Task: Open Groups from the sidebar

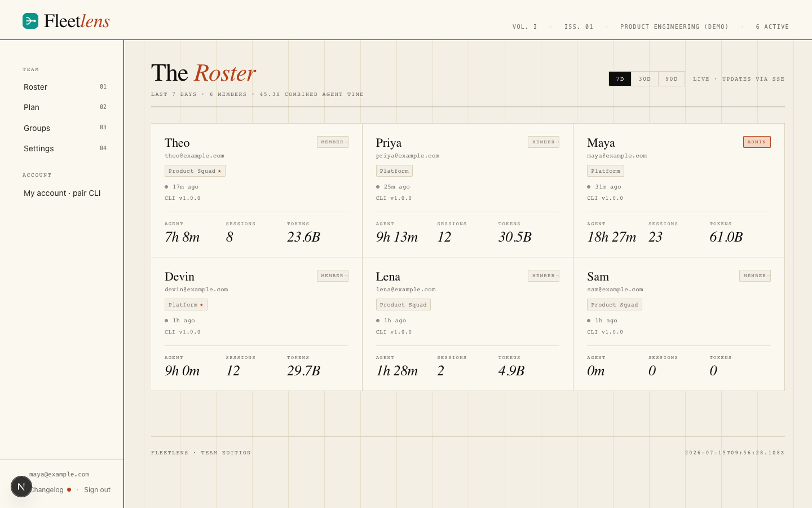Action: [x=65, y=128]
